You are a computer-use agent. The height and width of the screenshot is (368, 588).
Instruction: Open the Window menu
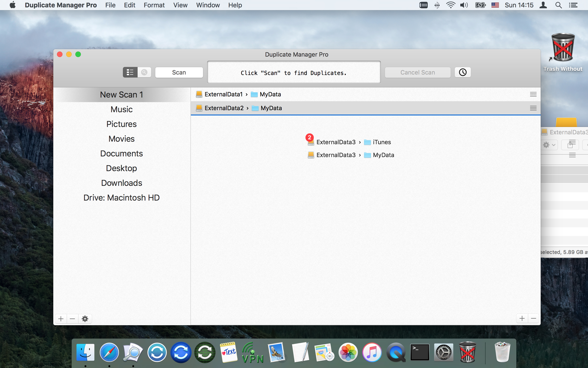coord(208,5)
